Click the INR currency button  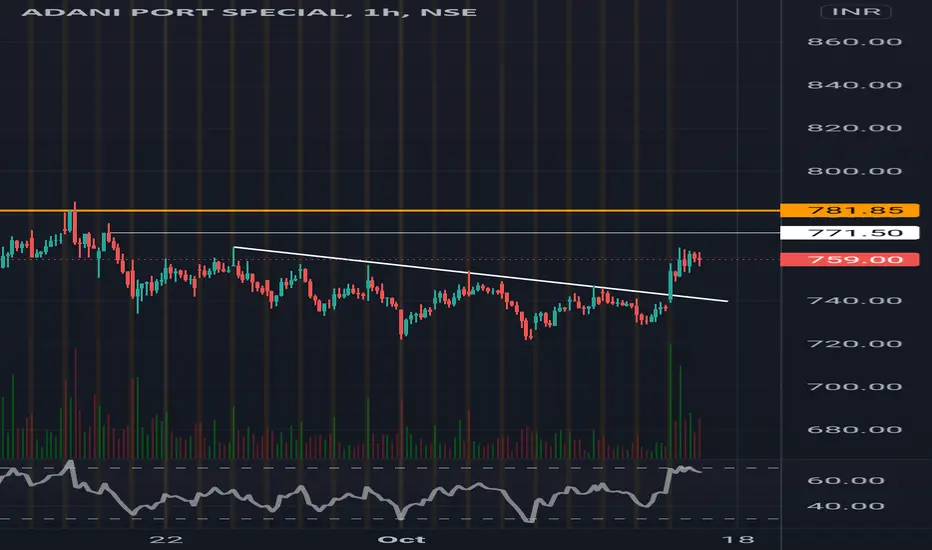855,11
